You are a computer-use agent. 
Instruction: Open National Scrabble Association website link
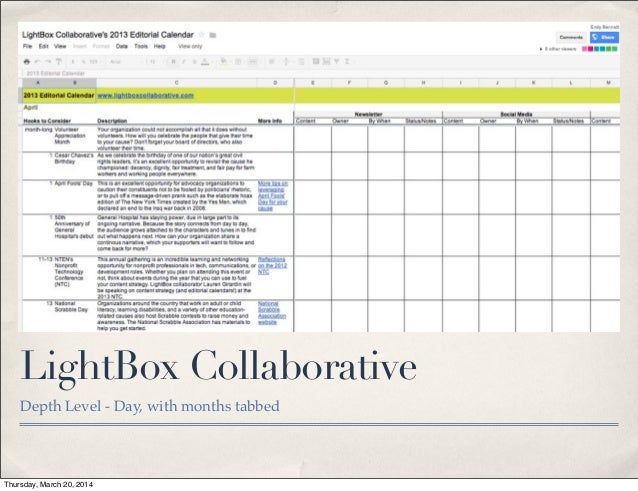coord(272,313)
